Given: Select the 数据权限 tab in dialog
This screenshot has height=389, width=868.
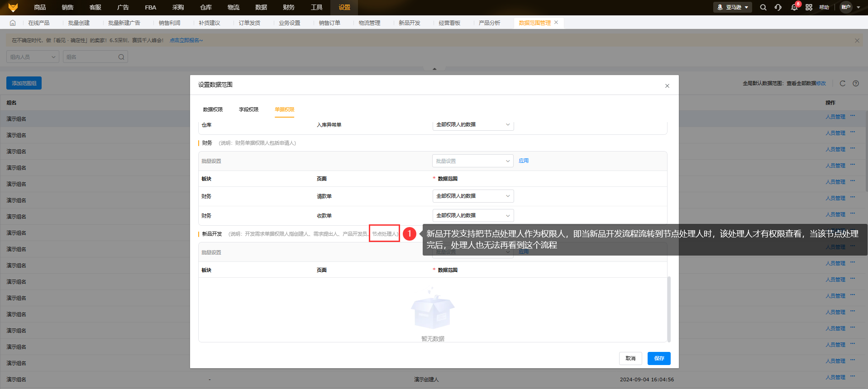Looking at the screenshot, I should [213, 109].
